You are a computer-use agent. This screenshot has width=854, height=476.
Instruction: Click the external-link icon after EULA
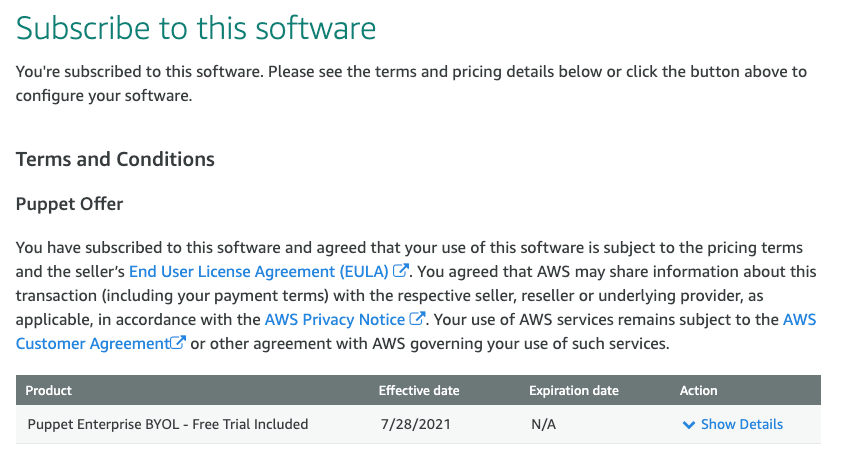click(x=400, y=270)
